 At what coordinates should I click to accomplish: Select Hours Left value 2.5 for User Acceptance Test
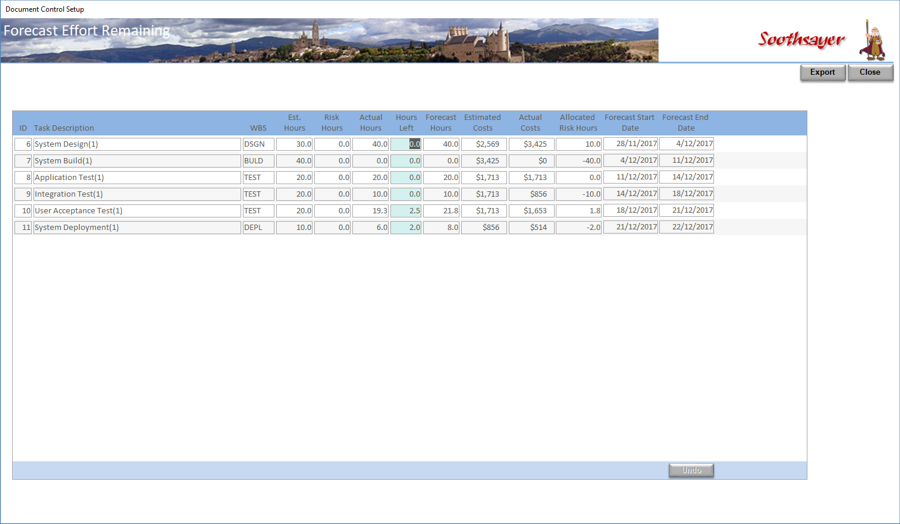pyautogui.click(x=406, y=211)
